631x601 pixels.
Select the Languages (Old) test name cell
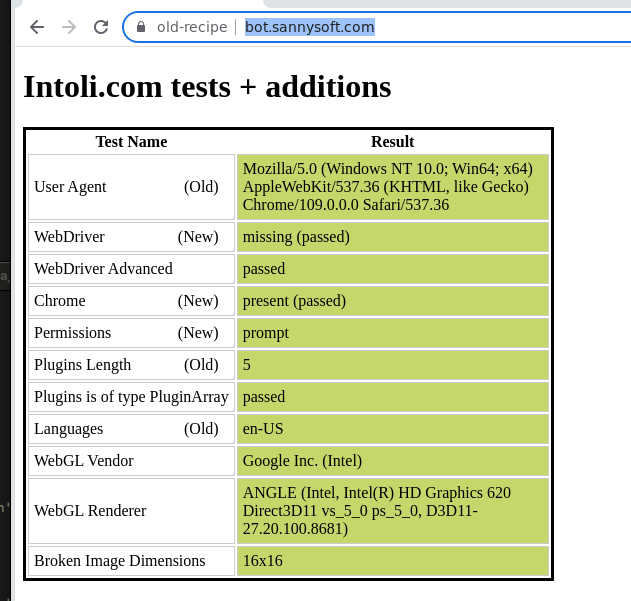131,429
